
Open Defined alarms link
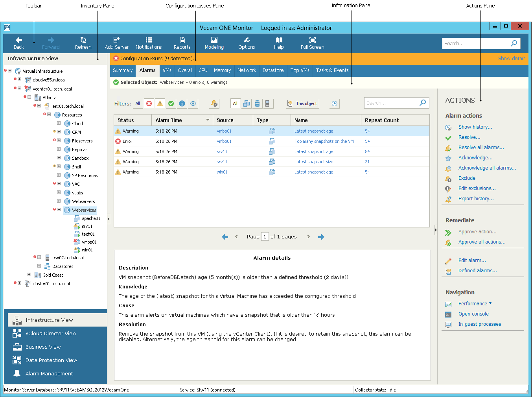tap(477, 271)
